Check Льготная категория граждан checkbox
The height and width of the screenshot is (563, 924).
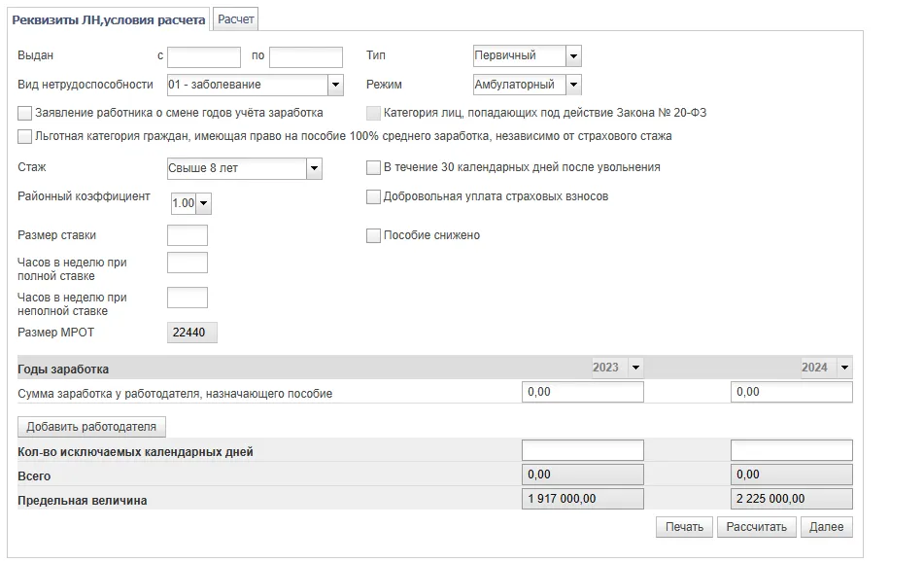click(x=25, y=137)
